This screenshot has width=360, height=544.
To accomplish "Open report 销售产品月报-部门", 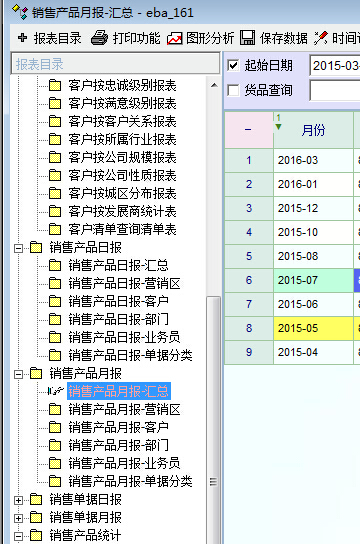I will (x=118, y=445).
